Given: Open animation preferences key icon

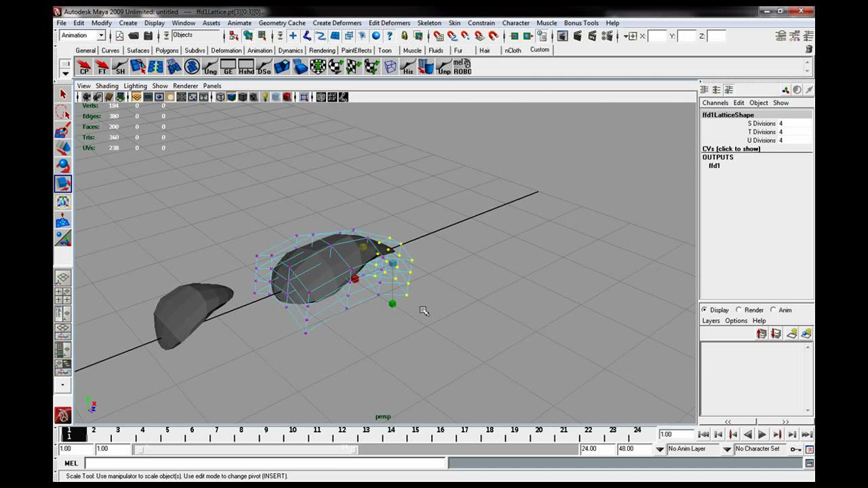Looking at the screenshot, I should 809,449.
